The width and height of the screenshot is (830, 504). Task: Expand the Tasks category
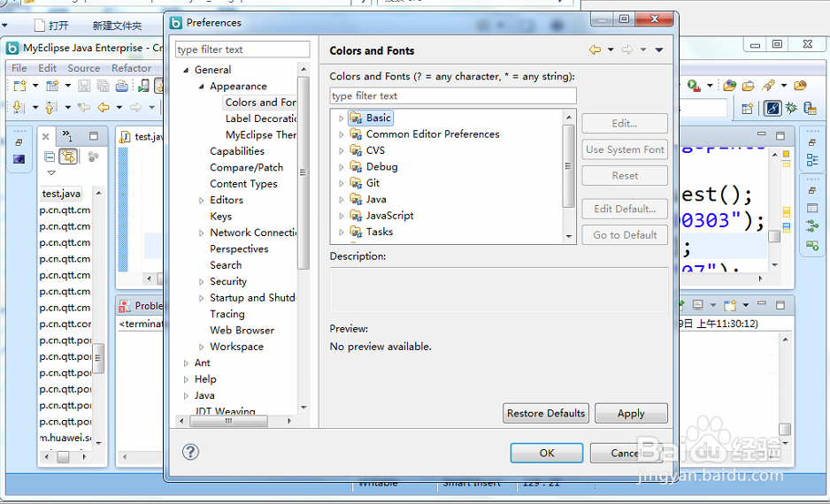tap(342, 233)
